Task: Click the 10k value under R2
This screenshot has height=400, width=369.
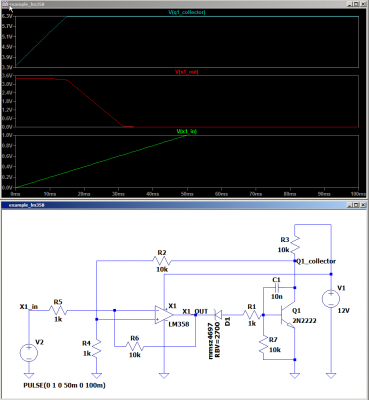Action: [162, 269]
